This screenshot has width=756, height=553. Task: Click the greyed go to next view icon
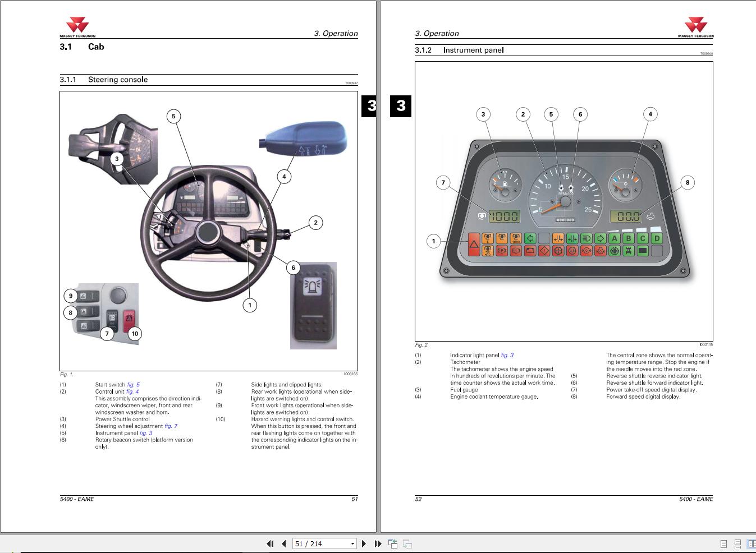tap(407, 543)
